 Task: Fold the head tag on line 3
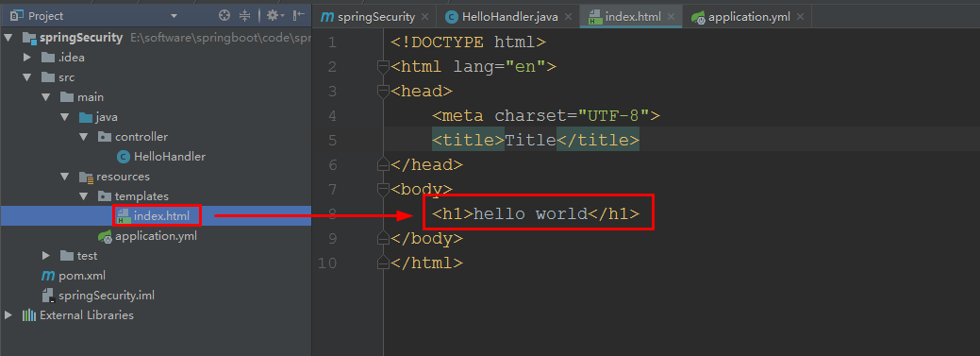383,92
